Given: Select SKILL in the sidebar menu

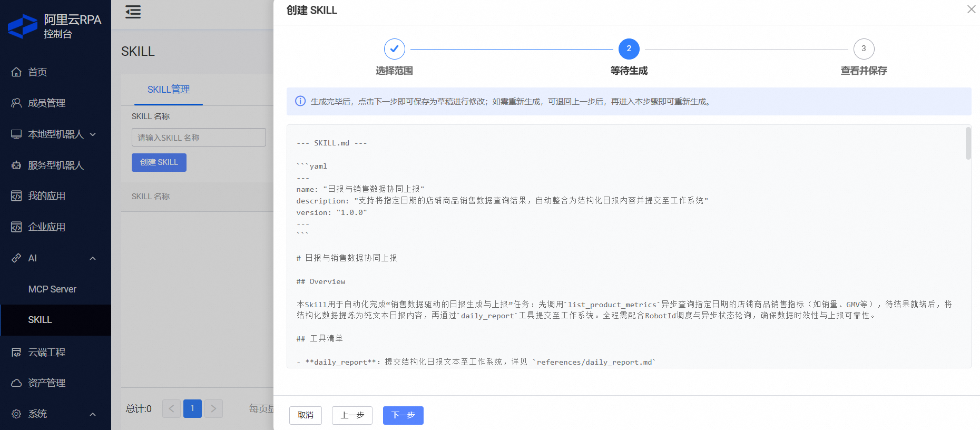Looking at the screenshot, I should pos(55,320).
